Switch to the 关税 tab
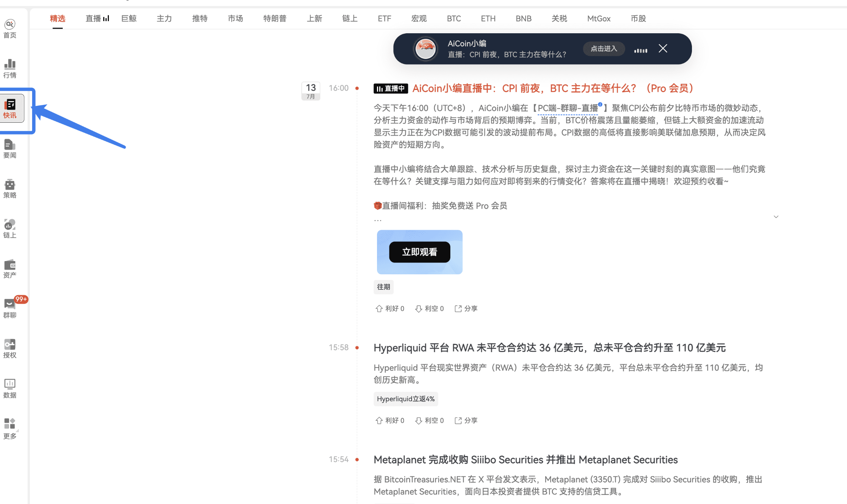 559,19
